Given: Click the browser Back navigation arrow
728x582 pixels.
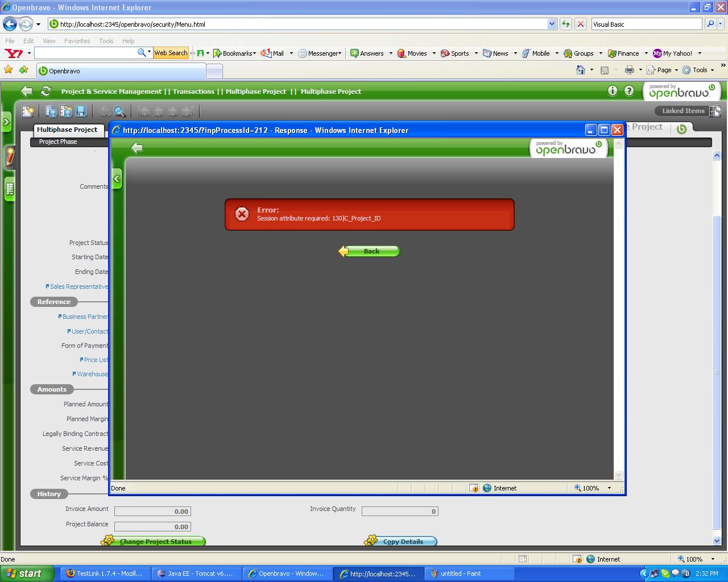Looking at the screenshot, I should click(10, 24).
